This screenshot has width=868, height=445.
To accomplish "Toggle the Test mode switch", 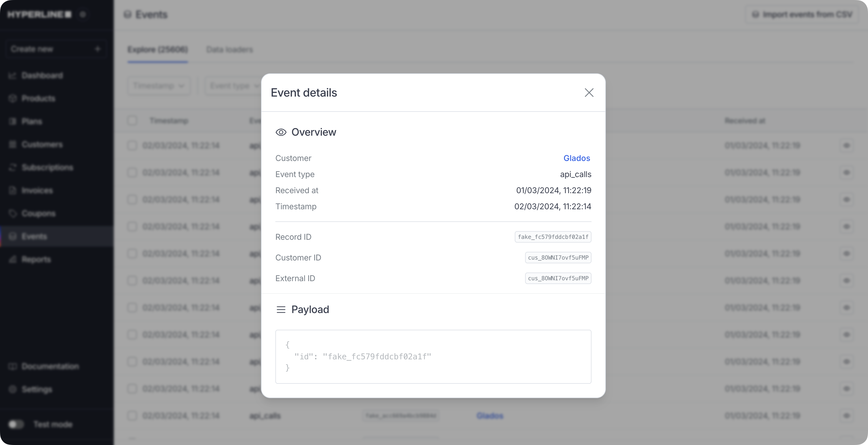I will (x=16, y=424).
